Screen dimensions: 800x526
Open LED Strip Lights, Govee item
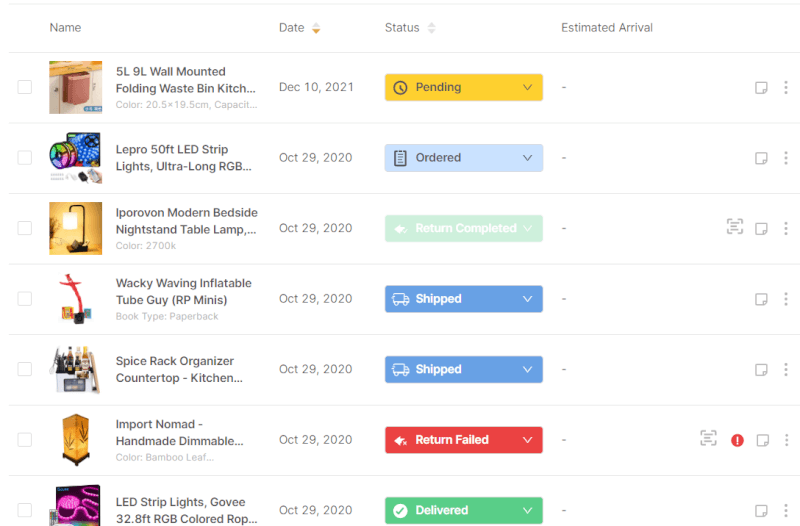point(186,510)
